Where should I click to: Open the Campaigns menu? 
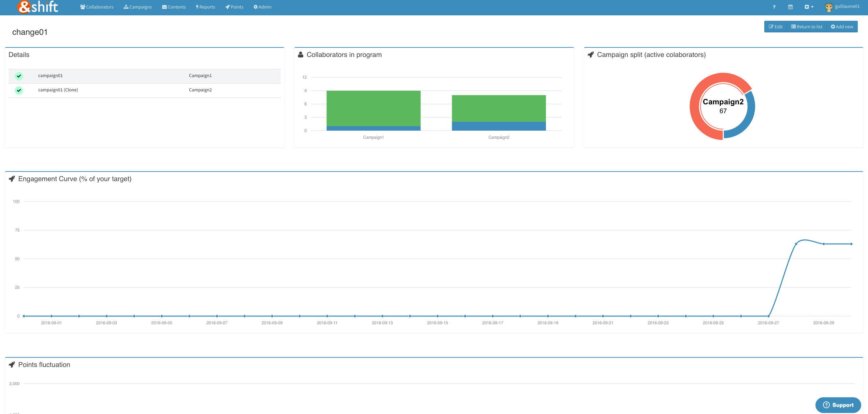pos(138,7)
